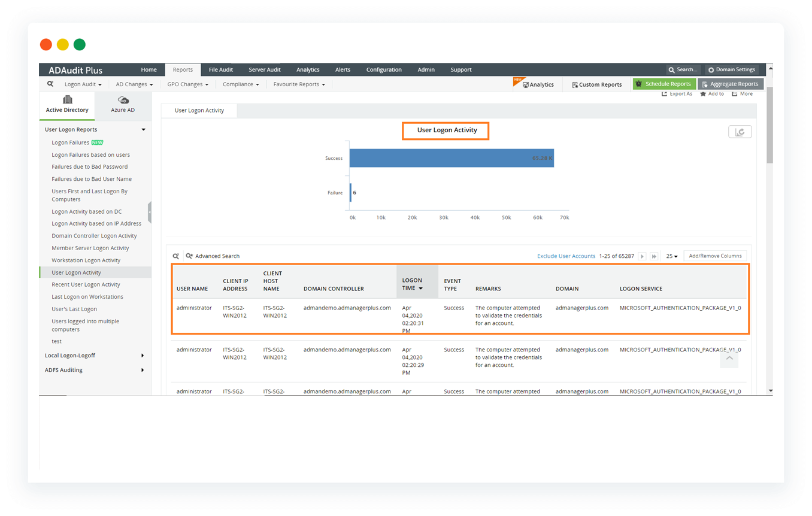Open Domain Controller Logon Activity report
This screenshot has height=516, width=812.
point(94,236)
